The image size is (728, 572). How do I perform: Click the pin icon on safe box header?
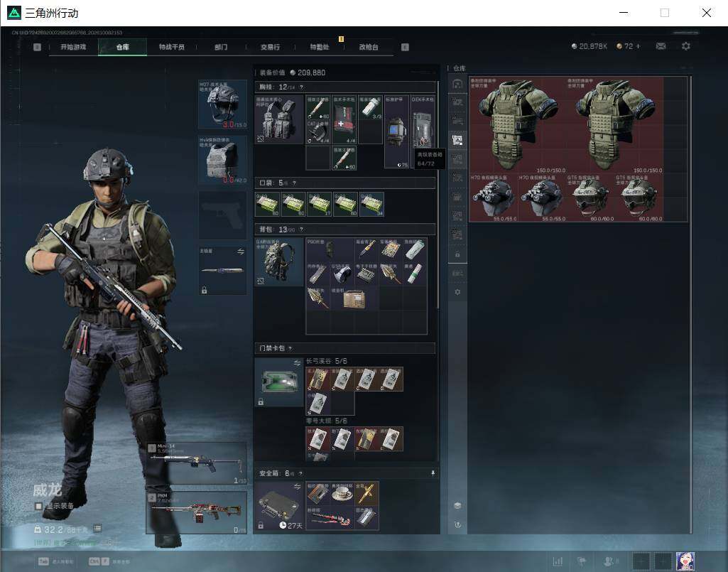(x=433, y=473)
